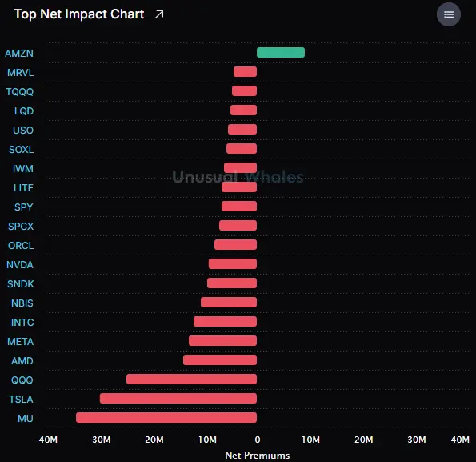Select the AMZN ticker label

[19, 54]
